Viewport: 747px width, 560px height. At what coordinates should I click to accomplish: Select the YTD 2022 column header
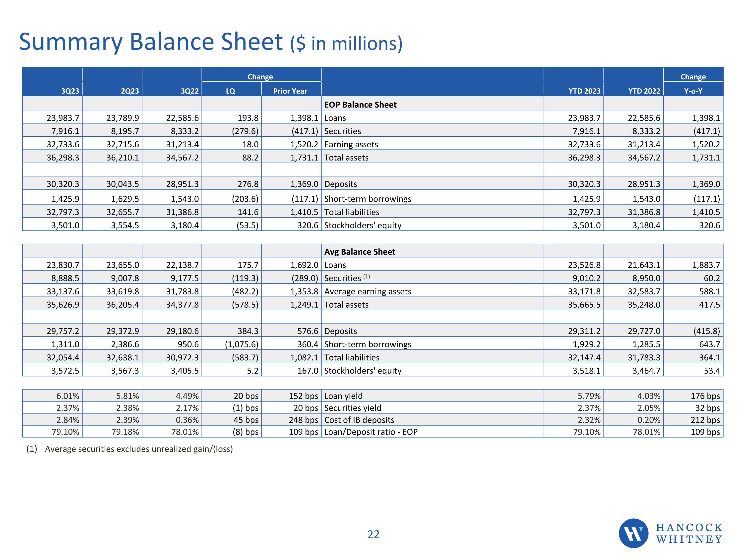[644, 91]
